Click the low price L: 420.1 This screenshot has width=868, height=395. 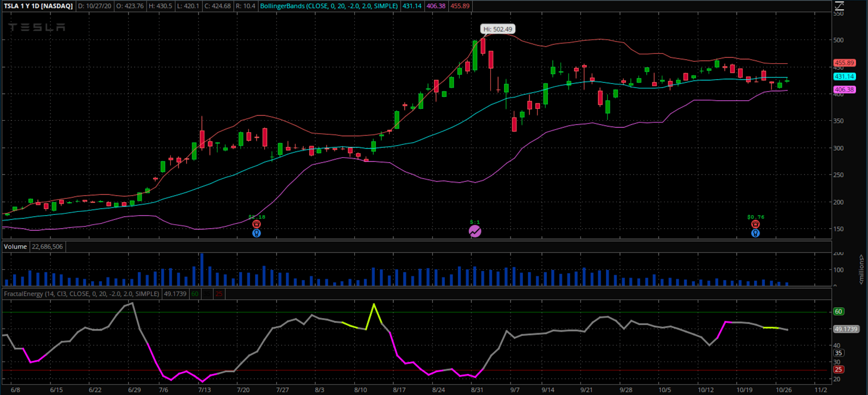pyautogui.click(x=188, y=6)
